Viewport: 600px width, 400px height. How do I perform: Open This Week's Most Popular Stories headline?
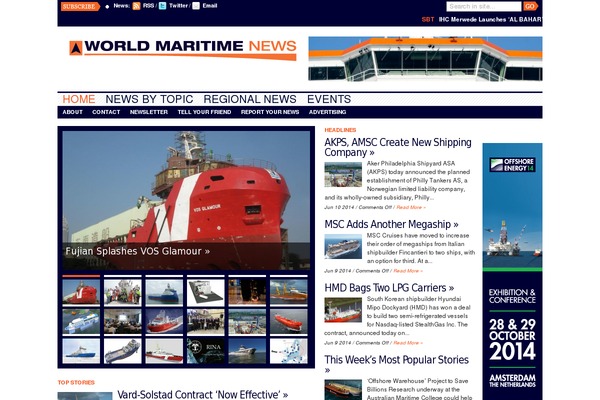[396, 364]
